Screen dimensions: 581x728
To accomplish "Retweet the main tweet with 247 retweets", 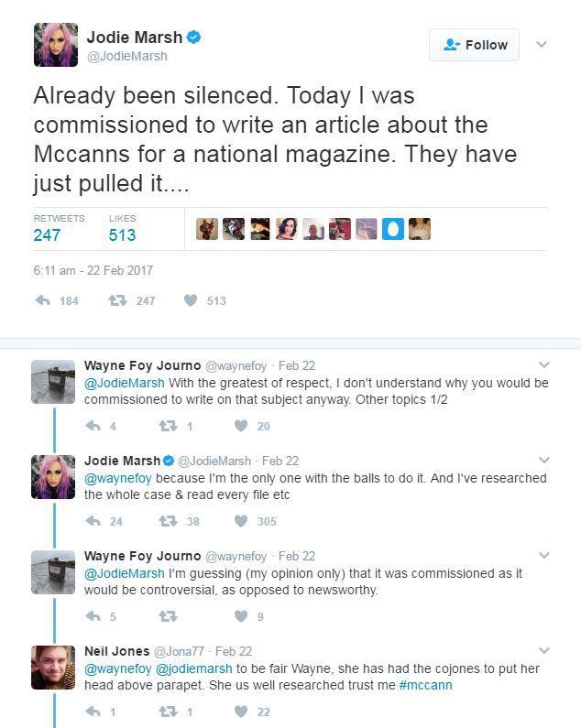I will (x=117, y=300).
